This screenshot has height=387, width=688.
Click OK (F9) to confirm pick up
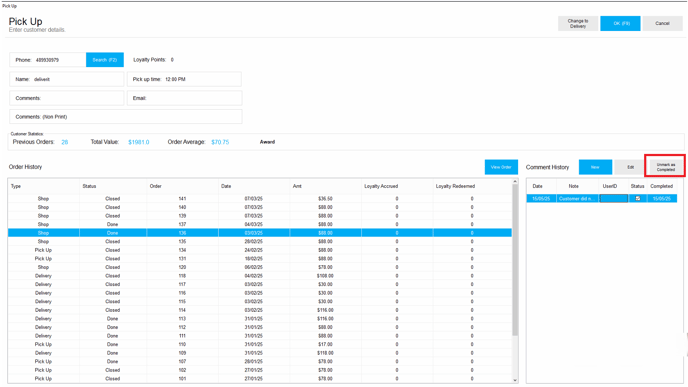pos(620,23)
